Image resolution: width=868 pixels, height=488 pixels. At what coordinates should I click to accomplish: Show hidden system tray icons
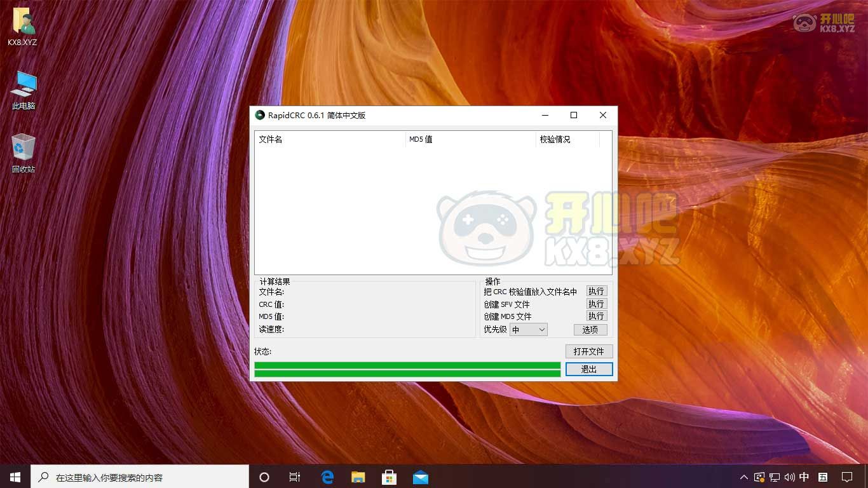744,477
